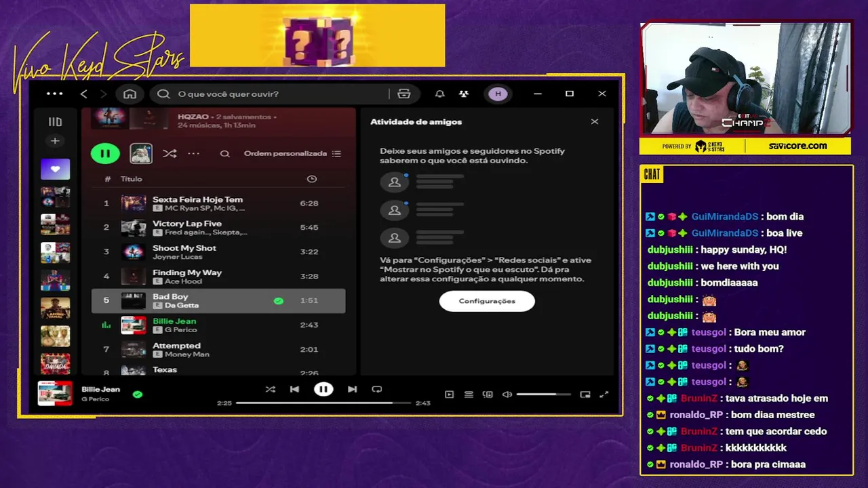Open more options for the HQZAO playlist
The height and width of the screenshot is (488, 868).
click(194, 154)
